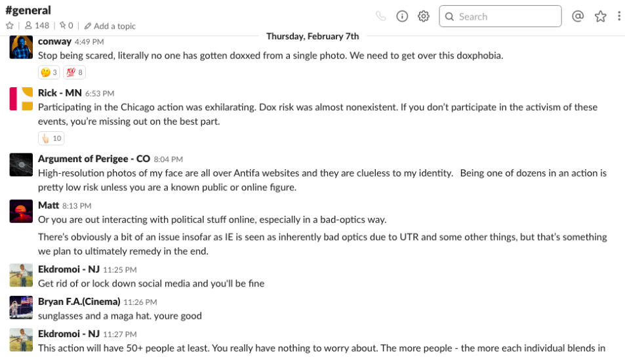Open the more options vertical dots menu
Screen dimensions: 625x364
pos(618,16)
